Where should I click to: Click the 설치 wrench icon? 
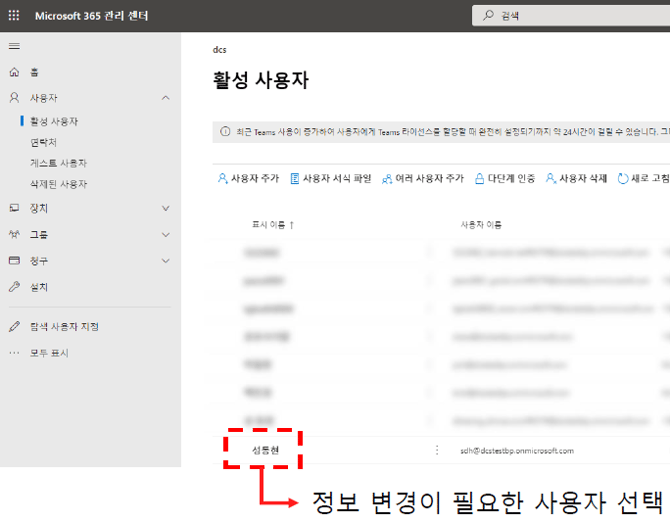[x=14, y=287]
